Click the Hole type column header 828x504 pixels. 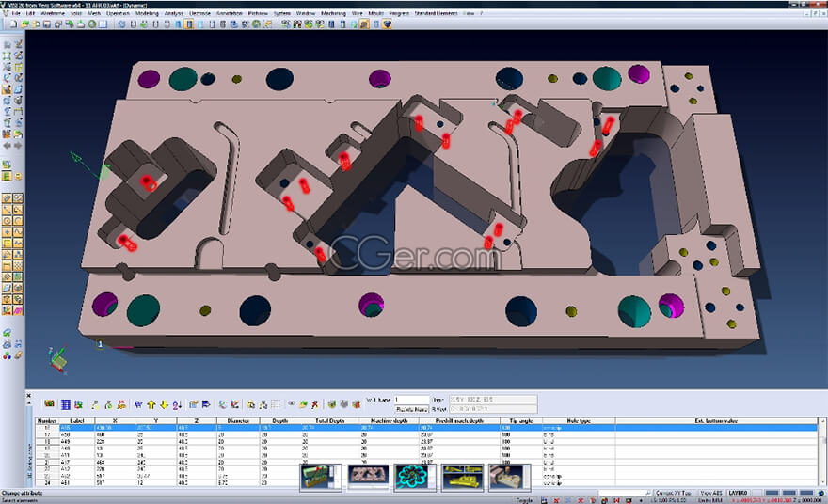point(579,420)
